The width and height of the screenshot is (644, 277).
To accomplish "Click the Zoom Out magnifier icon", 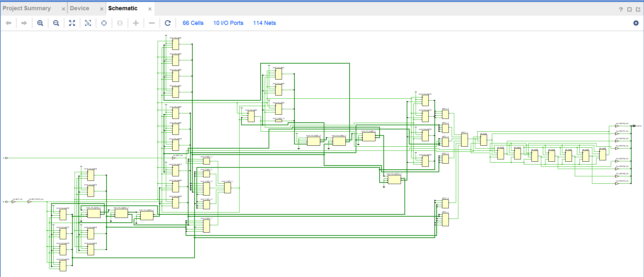I will pyautogui.click(x=56, y=23).
